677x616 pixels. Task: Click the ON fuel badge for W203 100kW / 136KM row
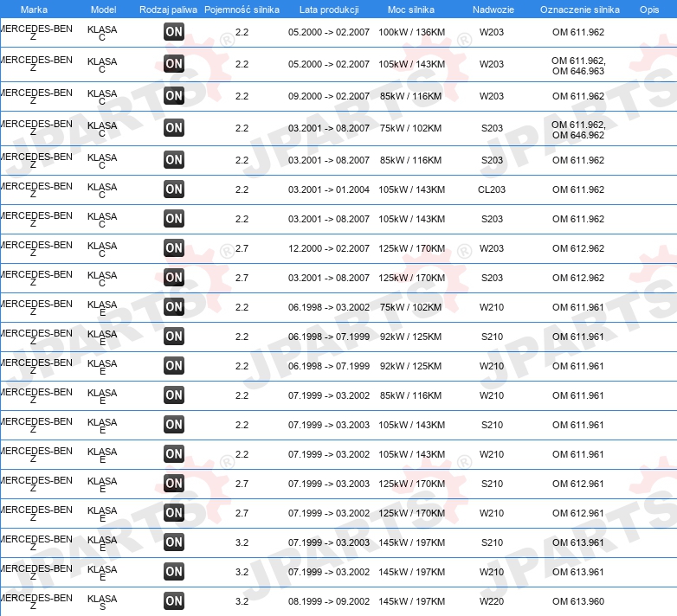174,31
